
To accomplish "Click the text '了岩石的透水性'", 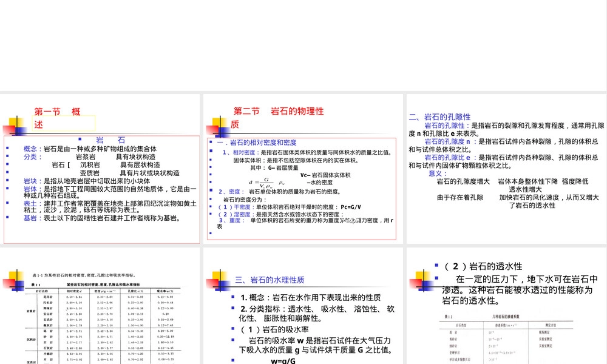I will (532, 206).
